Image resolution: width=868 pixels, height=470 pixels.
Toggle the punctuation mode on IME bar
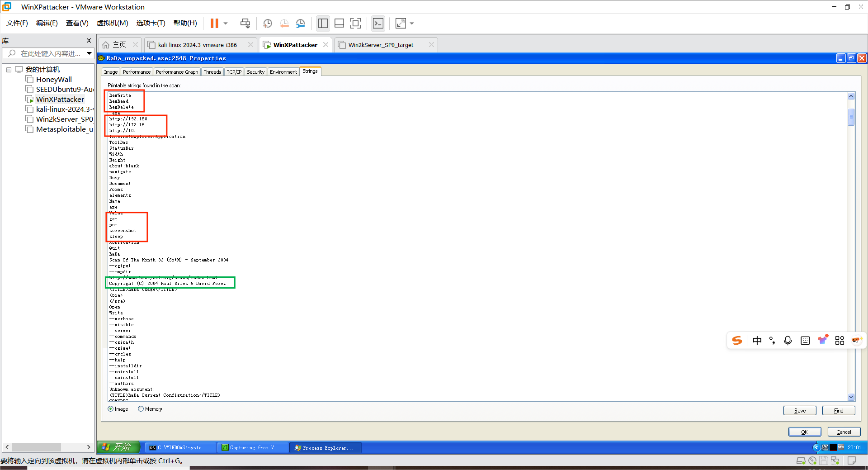click(x=772, y=341)
